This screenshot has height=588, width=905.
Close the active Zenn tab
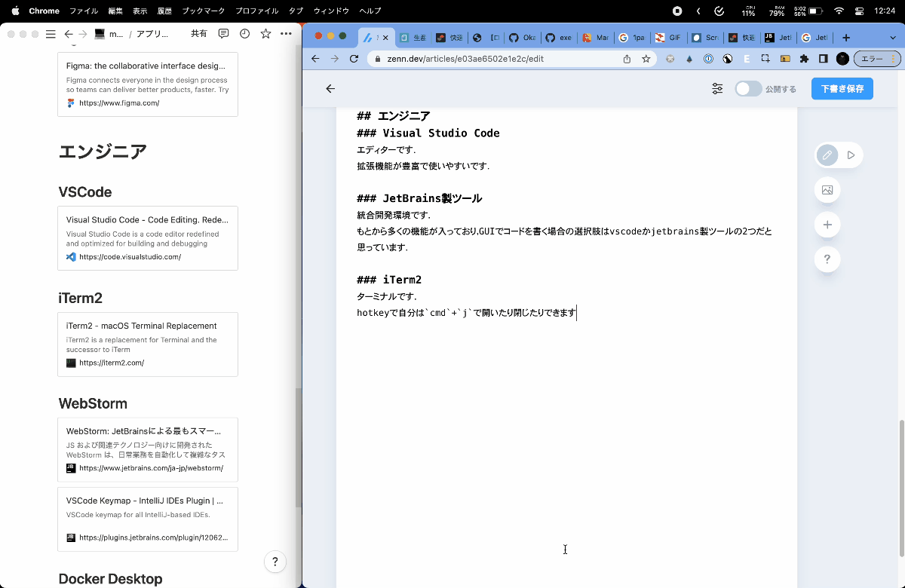(386, 38)
